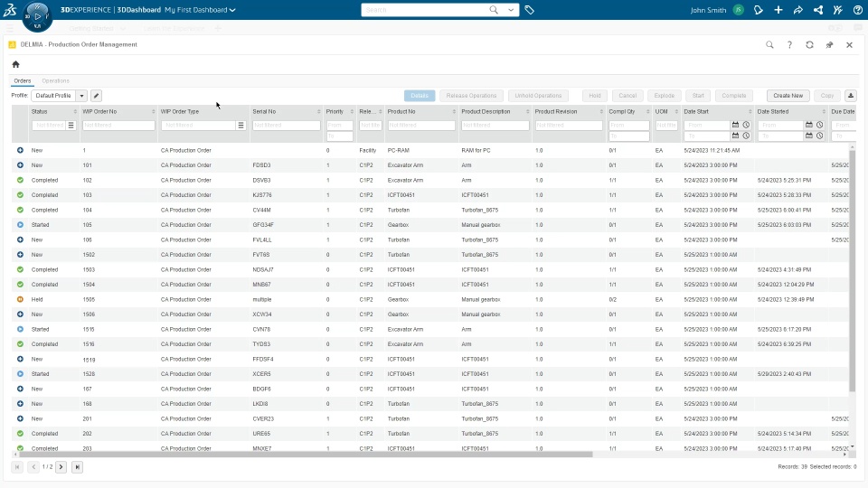Switch to the Operations tab
Image resolution: width=868 pixels, height=488 pixels.
55,80
